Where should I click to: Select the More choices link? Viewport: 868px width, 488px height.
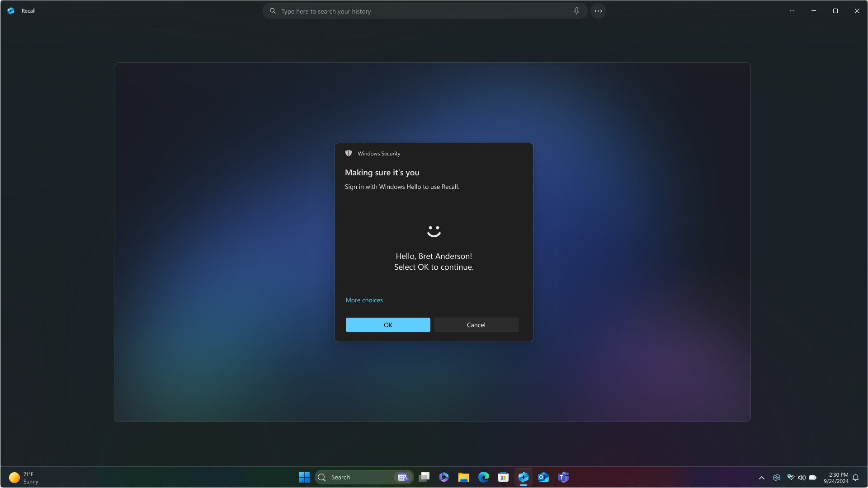[363, 300]
